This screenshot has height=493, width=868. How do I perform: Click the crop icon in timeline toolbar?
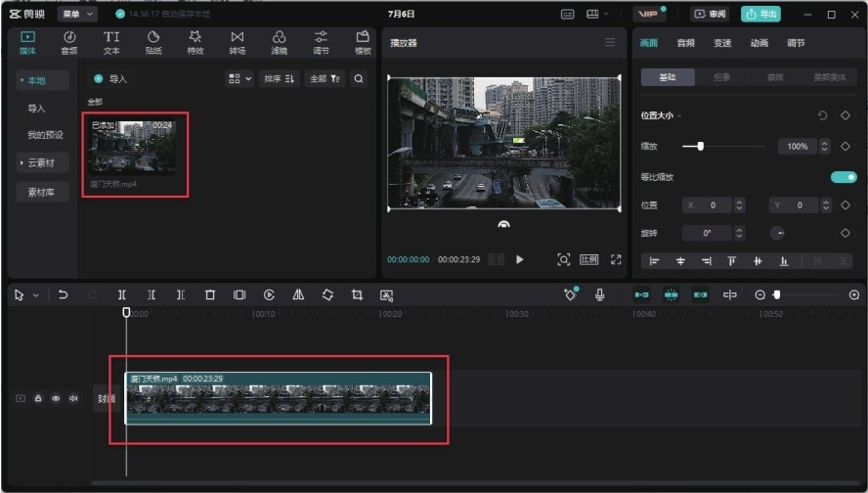point(357,294)
